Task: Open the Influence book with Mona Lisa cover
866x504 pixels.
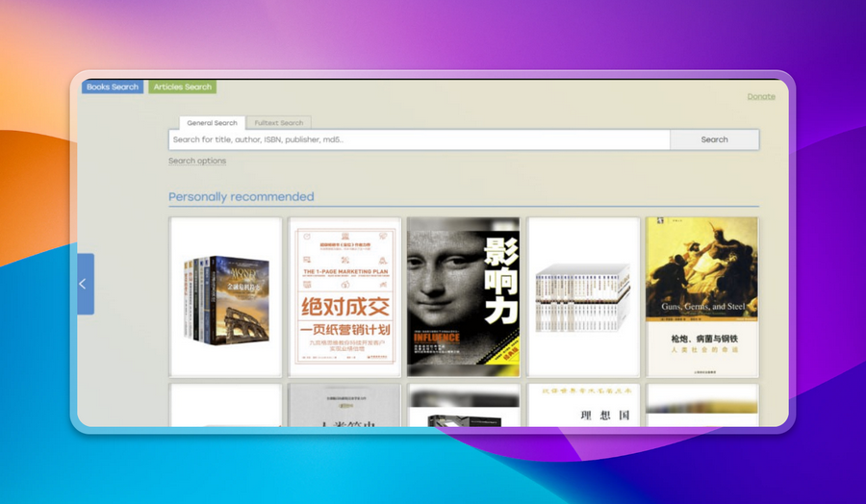Action: tap(463, 296)
